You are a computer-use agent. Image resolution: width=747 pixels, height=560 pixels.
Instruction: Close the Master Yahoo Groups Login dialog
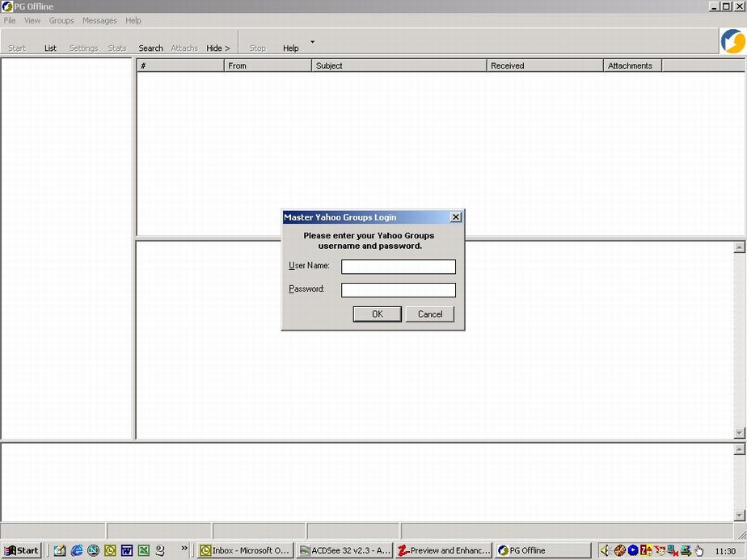[455, 217]
